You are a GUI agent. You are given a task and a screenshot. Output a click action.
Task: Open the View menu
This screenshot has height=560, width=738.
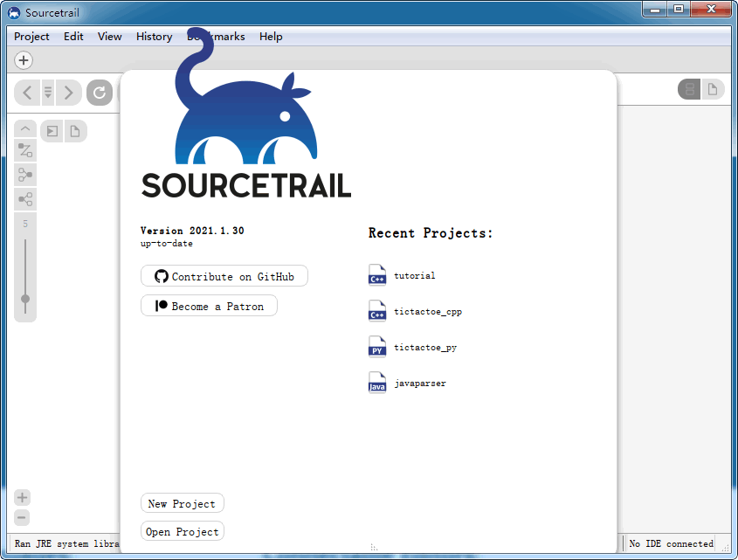pos(110,37)
